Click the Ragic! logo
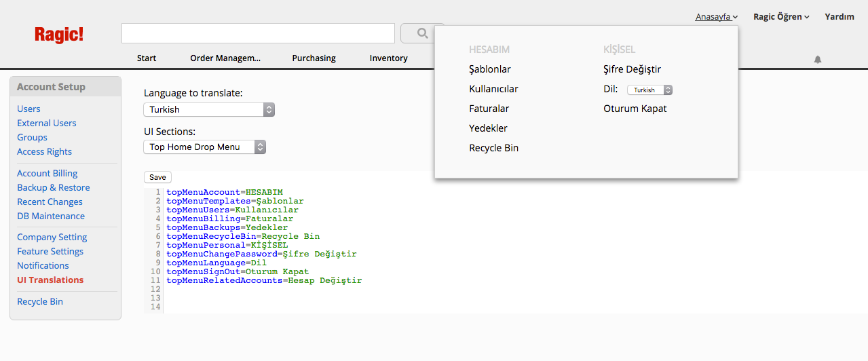Image resolution: width=868 pixels, height=361 pixels. coord(59,35)
